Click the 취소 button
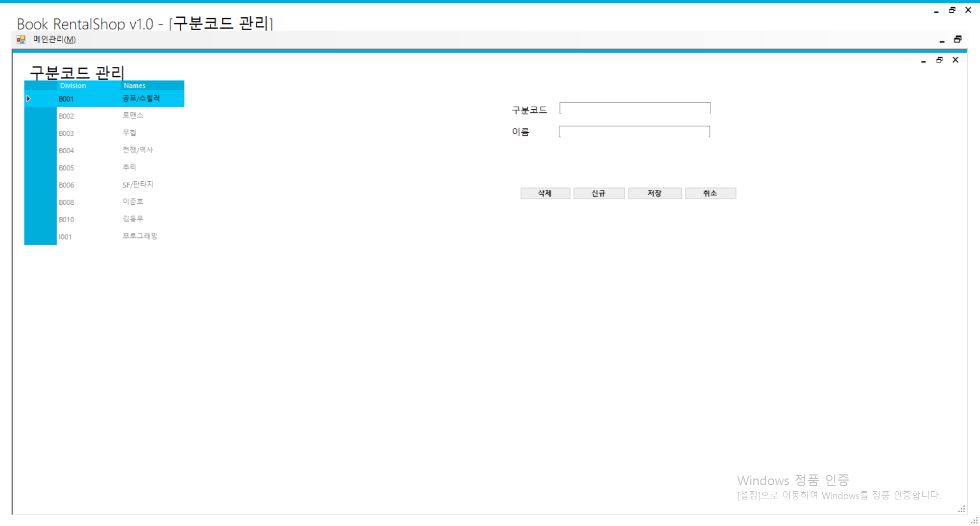980x526 pixels. (x=710, y=193)
